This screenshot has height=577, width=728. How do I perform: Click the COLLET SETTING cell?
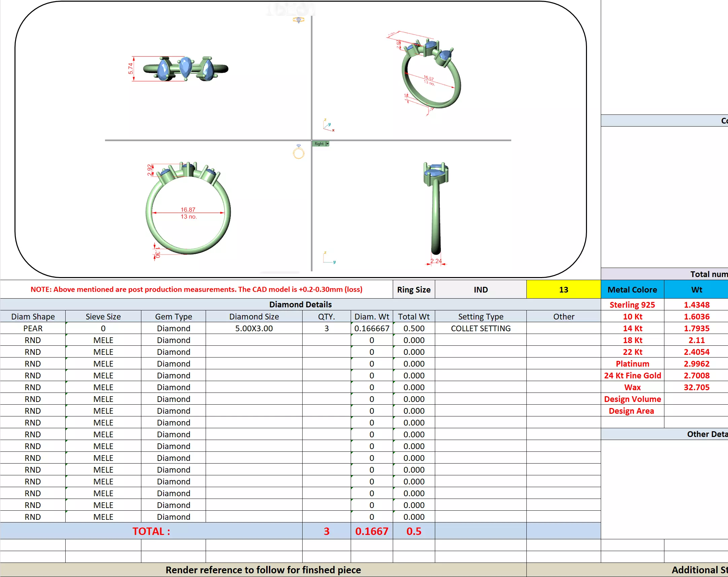click(x=480, y=328)
